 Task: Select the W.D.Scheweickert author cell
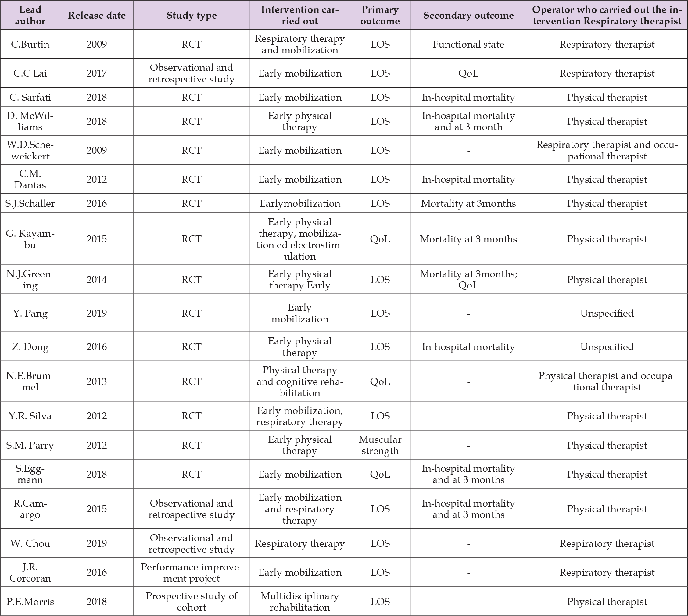coord(30,150)
